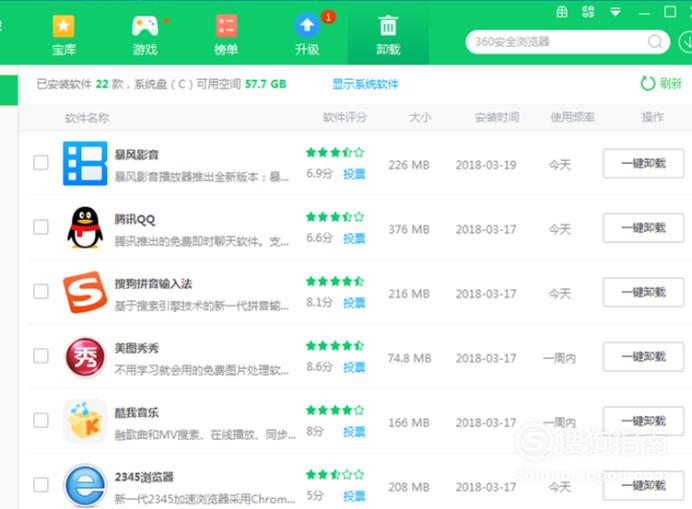Select the 搜狗拼音输入法 name text
Image resolution: width=692 pixels, height=509 pixels.
click(153, 284)
